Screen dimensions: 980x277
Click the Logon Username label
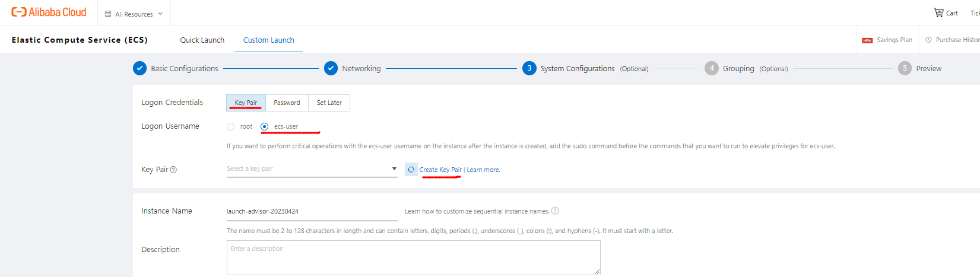coord(170,126)
